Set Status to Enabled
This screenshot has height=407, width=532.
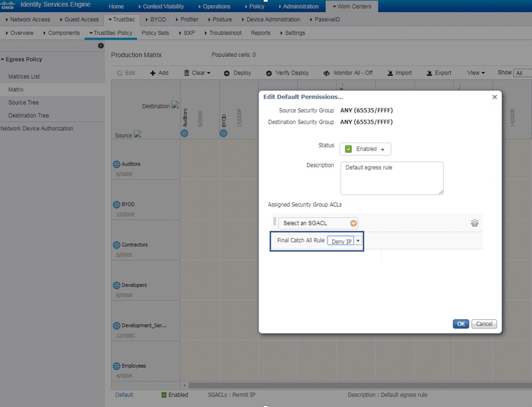(365, 149)
